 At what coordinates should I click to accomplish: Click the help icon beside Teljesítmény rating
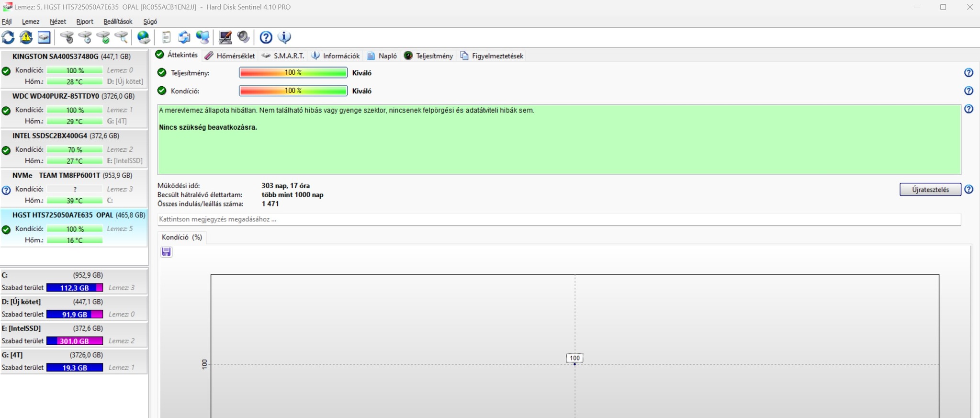[x=969, y=73]
